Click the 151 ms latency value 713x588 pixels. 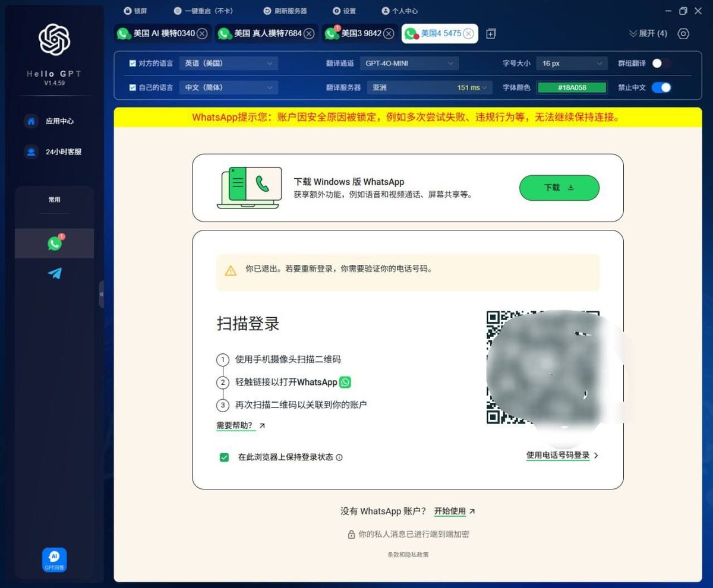[468, 87]
